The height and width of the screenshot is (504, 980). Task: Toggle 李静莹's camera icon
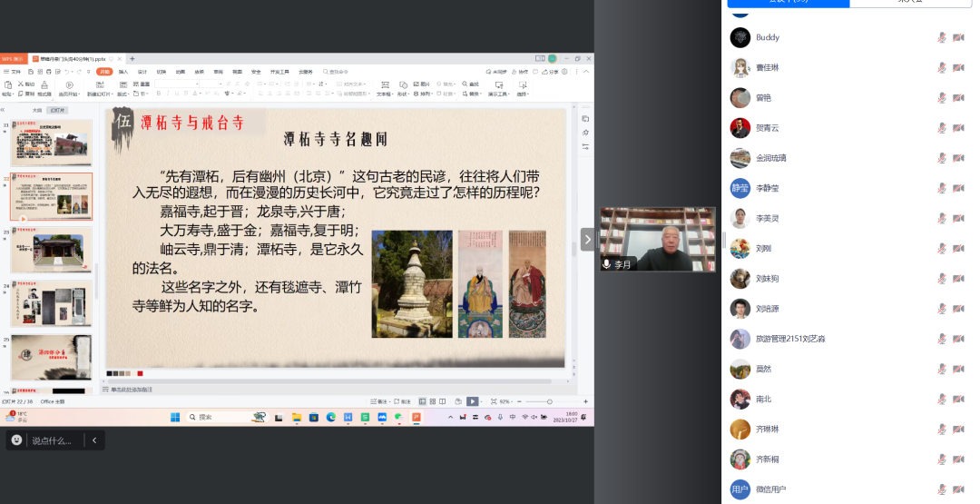[958, 188]
